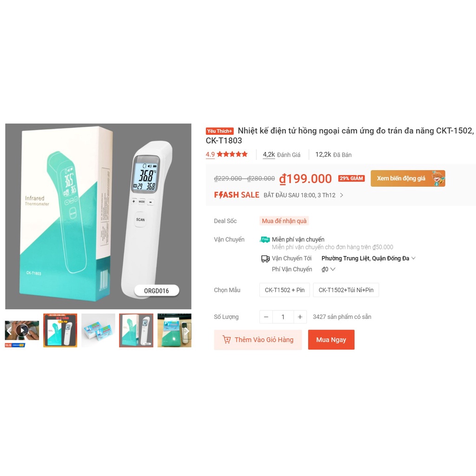The image size is (476, 476).
Task: Click Thêm Vào Giỏ Hàng button
Action: click(258, 340)
